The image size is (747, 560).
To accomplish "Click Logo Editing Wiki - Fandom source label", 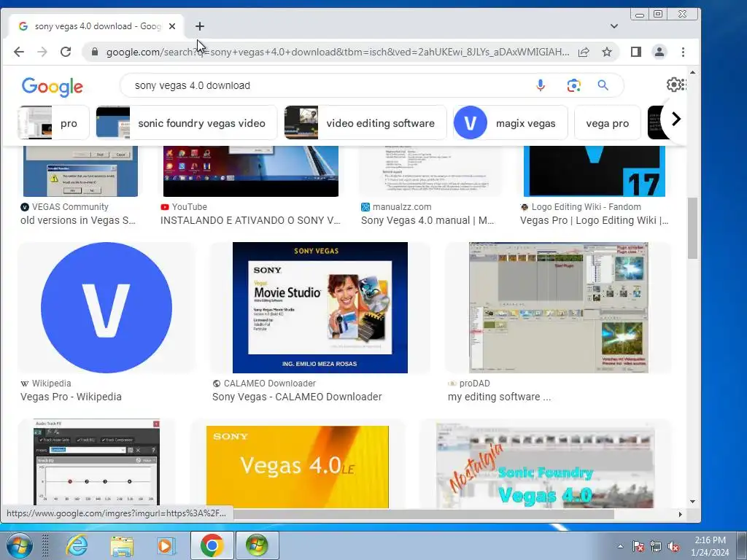I will point(581,206).
